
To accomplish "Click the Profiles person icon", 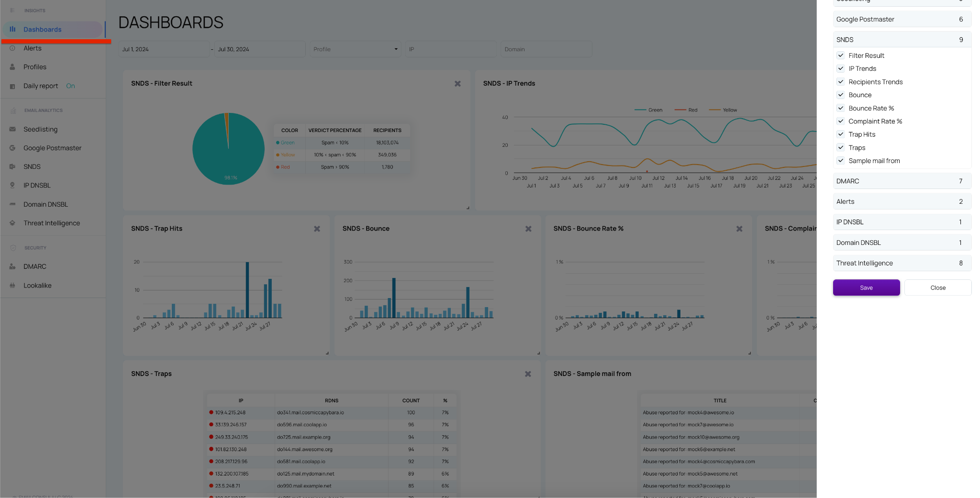I will [12, 67].
